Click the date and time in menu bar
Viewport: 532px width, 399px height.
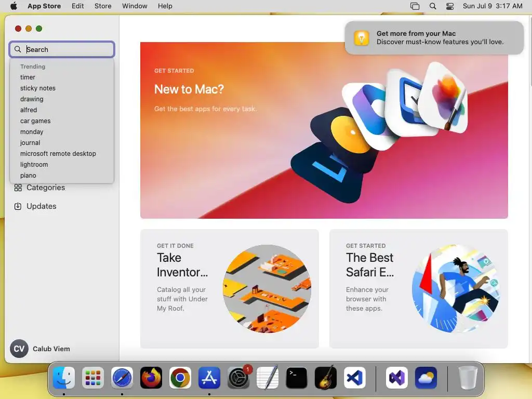click(493, 6)
